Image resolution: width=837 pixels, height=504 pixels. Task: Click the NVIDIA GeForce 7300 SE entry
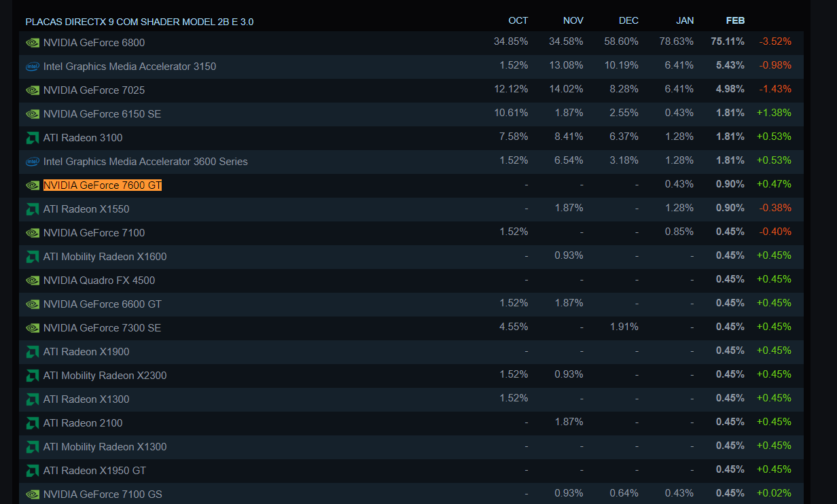(102, 328)
